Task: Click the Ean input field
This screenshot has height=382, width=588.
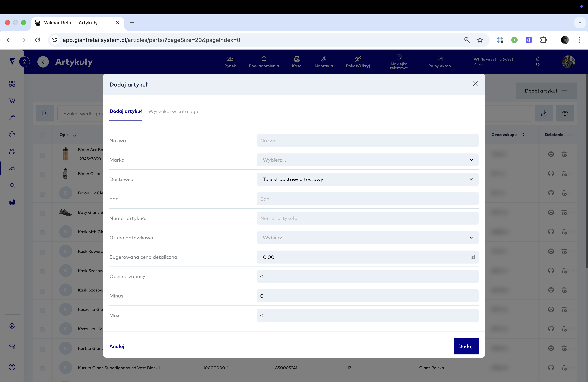Action: point(367,199)
